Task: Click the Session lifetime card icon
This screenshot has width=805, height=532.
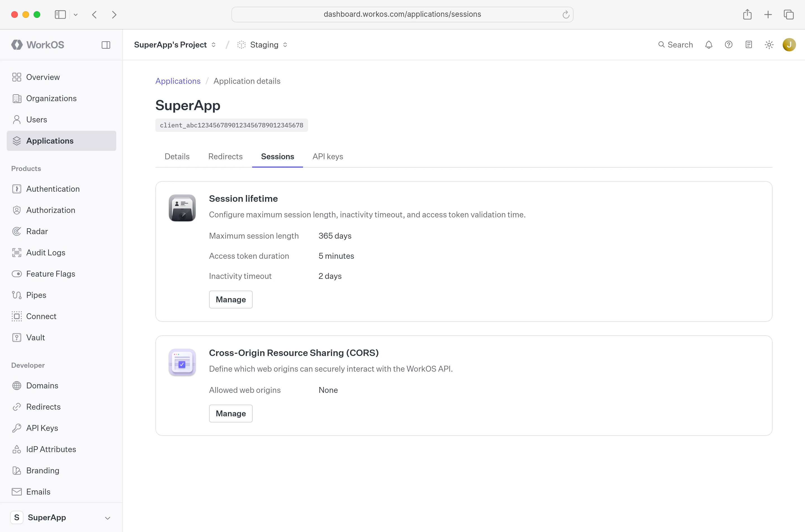Action: [x=182, y=208]
